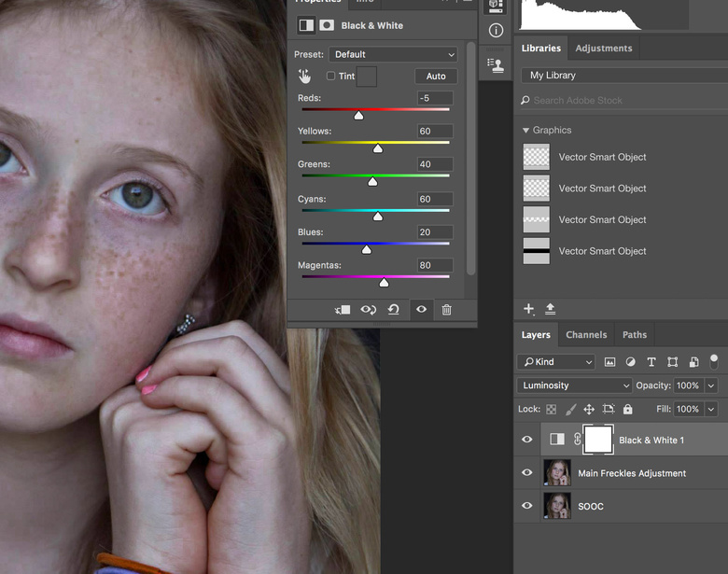Toggle the layer filtering switch
Image resolution: width=728 pixels, height=574 pixels.
[x=714, y=361]
